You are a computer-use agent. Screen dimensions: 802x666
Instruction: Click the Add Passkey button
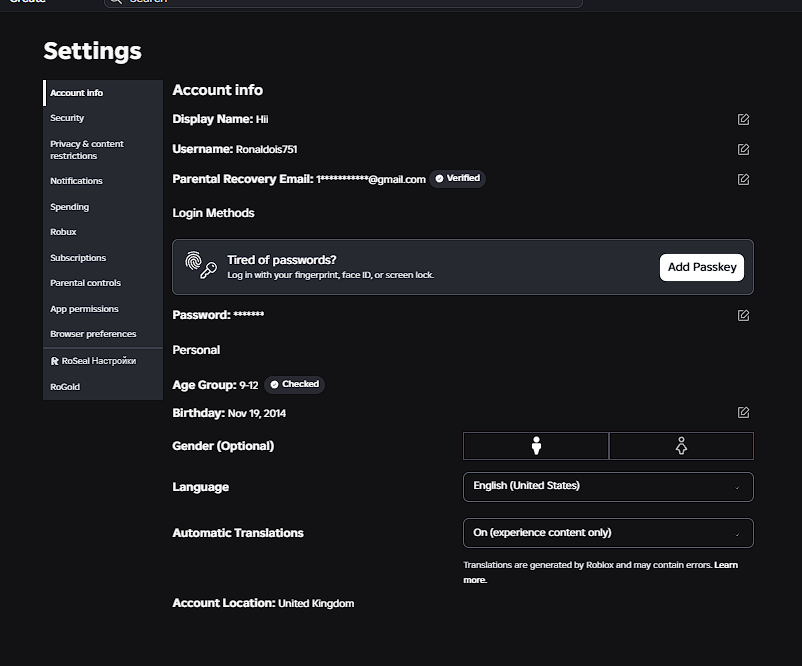click(702, 267)
